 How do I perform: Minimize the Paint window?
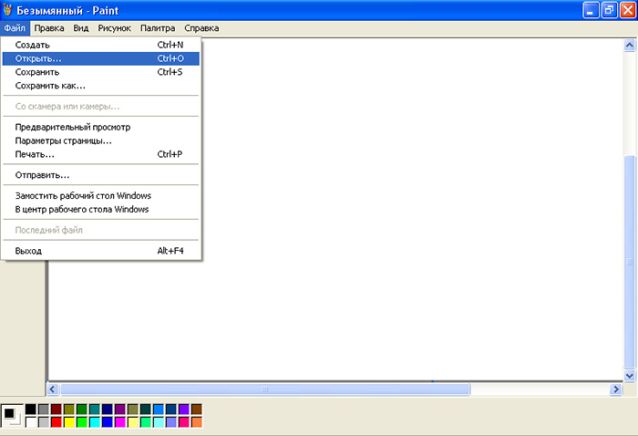pos(591,10)
